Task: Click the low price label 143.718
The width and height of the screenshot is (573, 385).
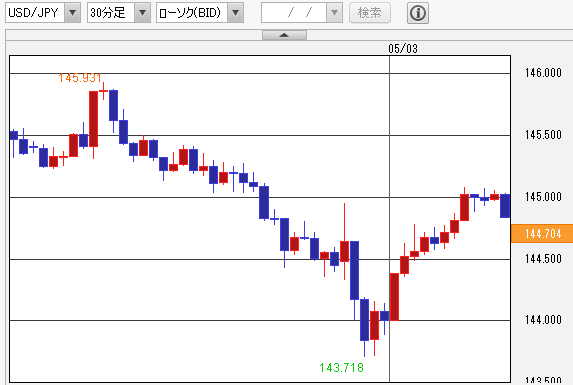Action: click(x=341, y=367)
